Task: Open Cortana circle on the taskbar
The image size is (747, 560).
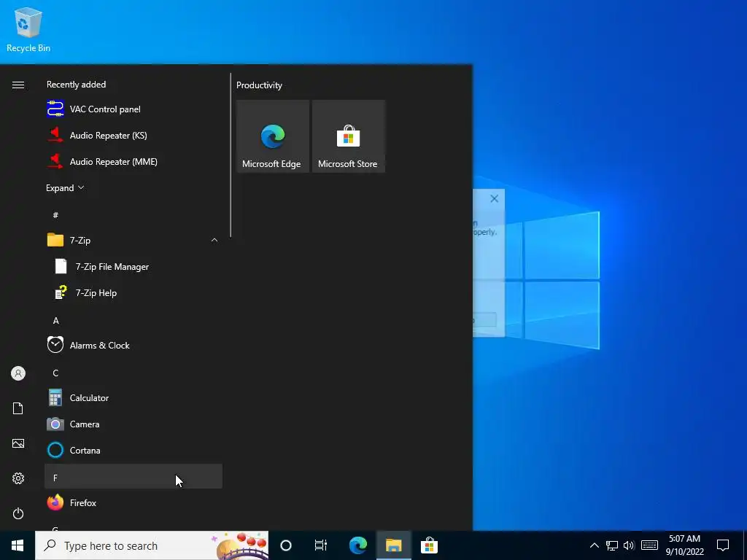Action: tap(286, 545)
